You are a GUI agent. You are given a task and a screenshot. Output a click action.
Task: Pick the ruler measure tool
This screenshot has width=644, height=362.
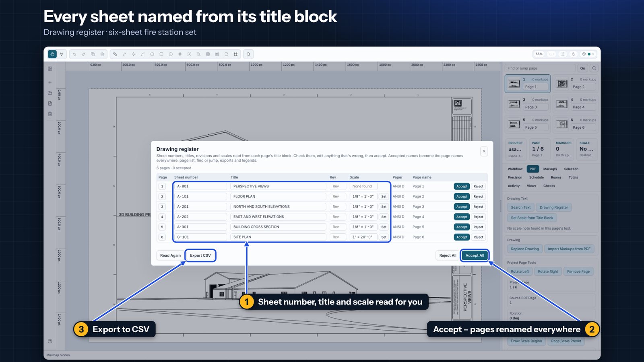(x=115, y=54)
